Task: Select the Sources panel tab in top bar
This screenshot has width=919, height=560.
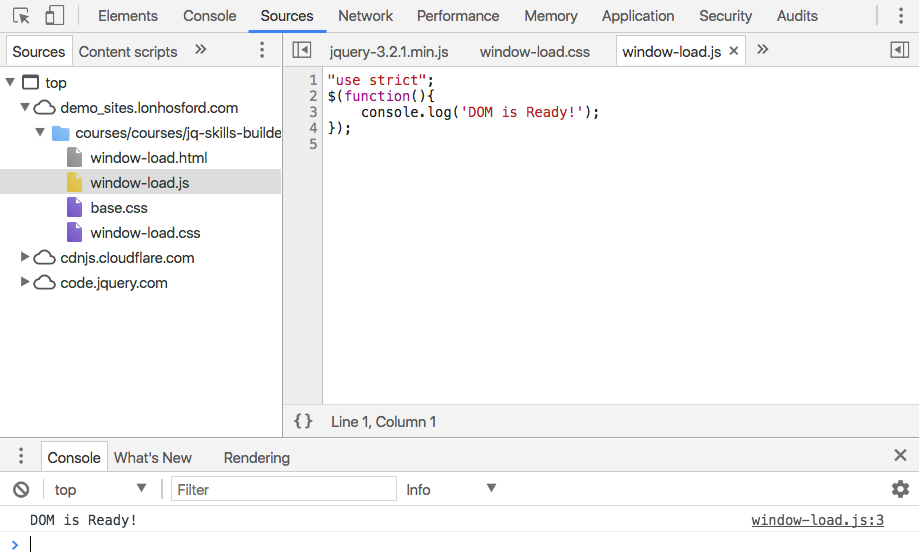Action: pyautogui.click(x=287, y=16)
